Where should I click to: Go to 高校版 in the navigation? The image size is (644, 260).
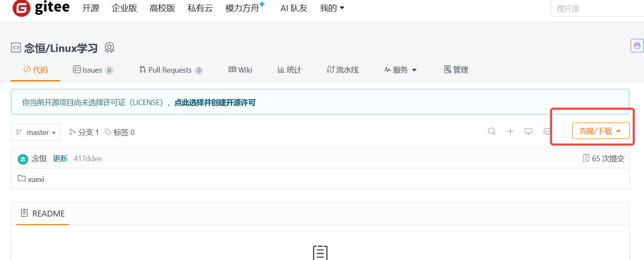pos(162,8)
